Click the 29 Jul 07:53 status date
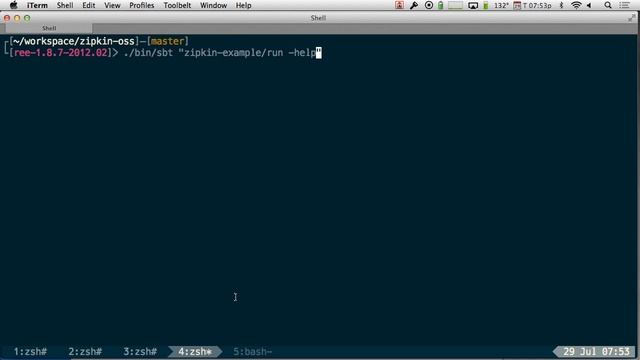 click(596, 351)
